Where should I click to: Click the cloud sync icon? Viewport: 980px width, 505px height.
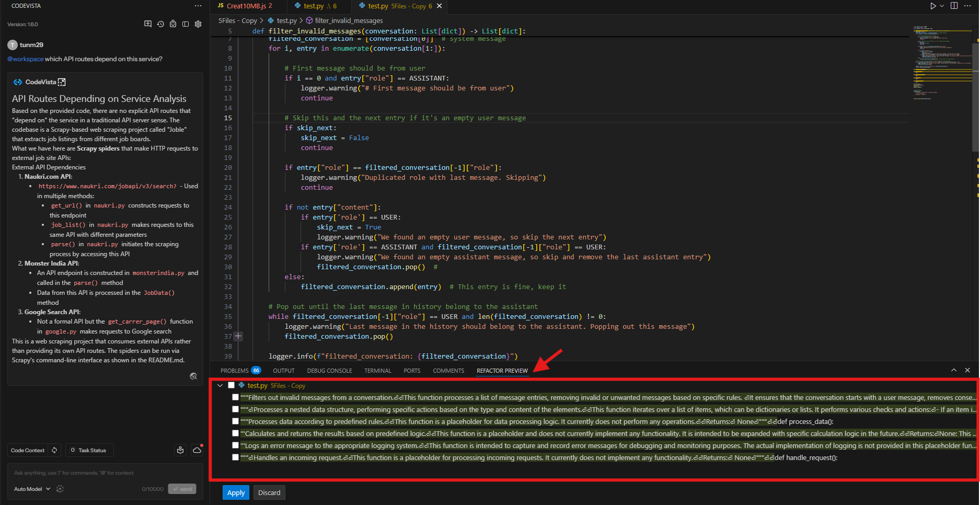click(x=197, y=450)
